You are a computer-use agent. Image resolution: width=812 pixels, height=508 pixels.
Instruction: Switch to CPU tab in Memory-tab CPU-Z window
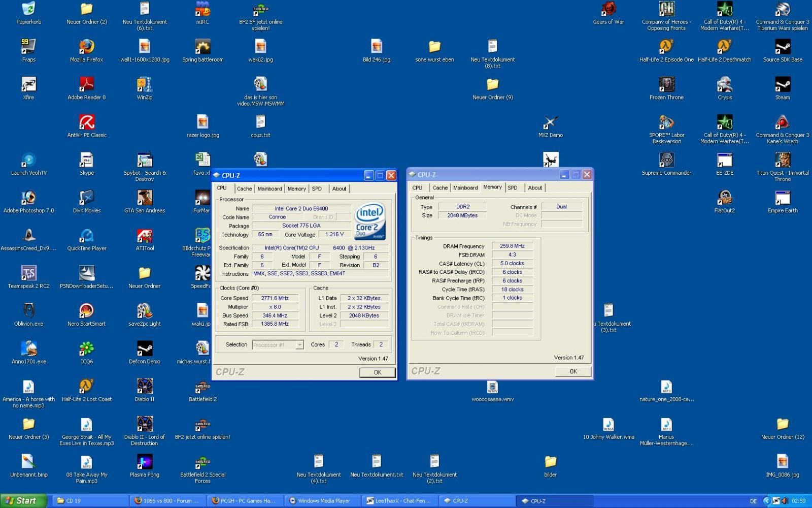click(x=417, y=187)
